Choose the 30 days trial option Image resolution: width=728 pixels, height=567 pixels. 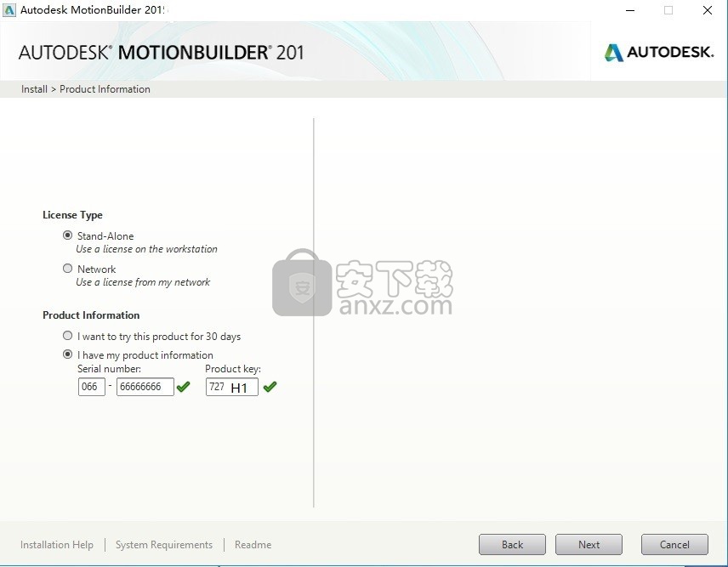[x=68, y=336]
